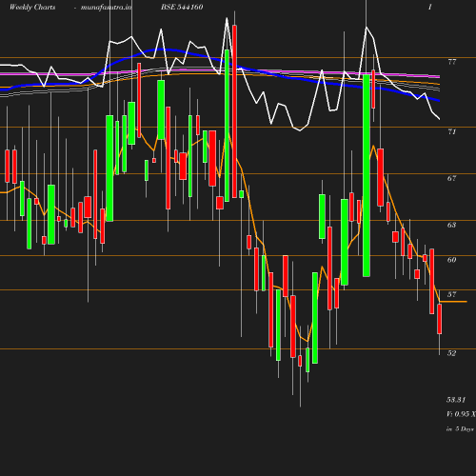The height and width of the screenshot is (476, 476).
Task: Click price axis label 63
Action: [452, 225]
